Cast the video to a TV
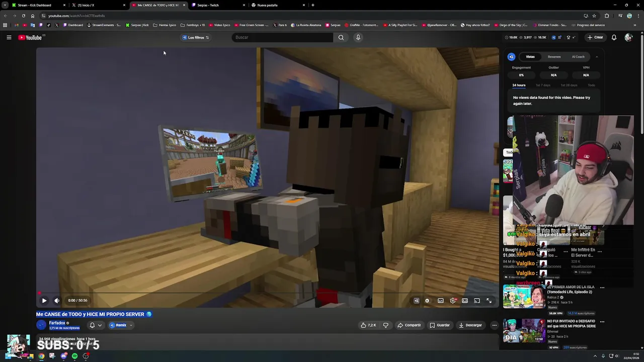Image resolution: width=644 pixels, height=362 pixels. pyautogui.click(x=477, y=301)
